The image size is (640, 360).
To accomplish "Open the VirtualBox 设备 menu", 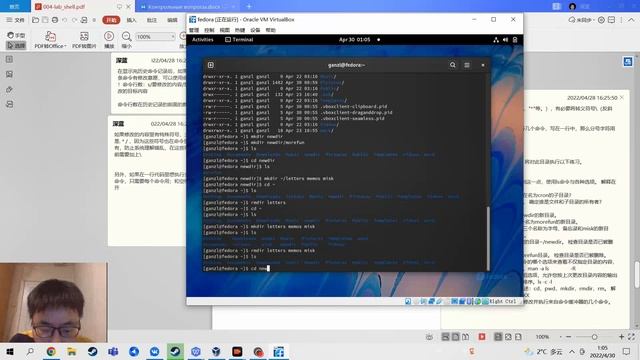I will pos(255,30).
